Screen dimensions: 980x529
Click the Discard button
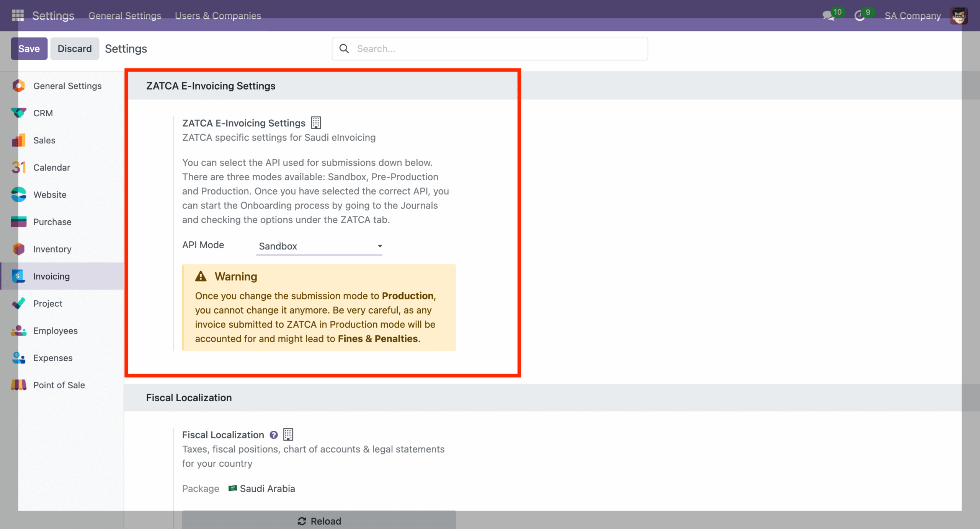click(x=75, y=49)
